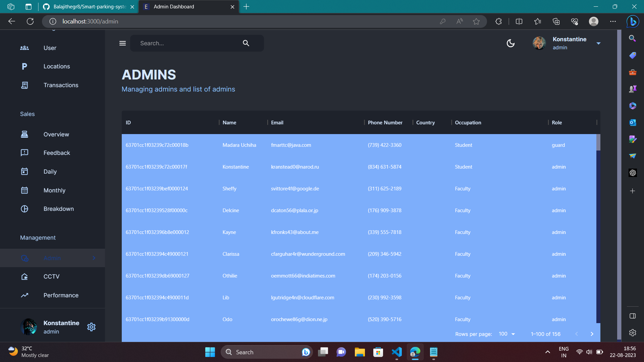Click the search magnifier icon in the search bar
Viewport: 644px width, 362px height.
(246, 43)
